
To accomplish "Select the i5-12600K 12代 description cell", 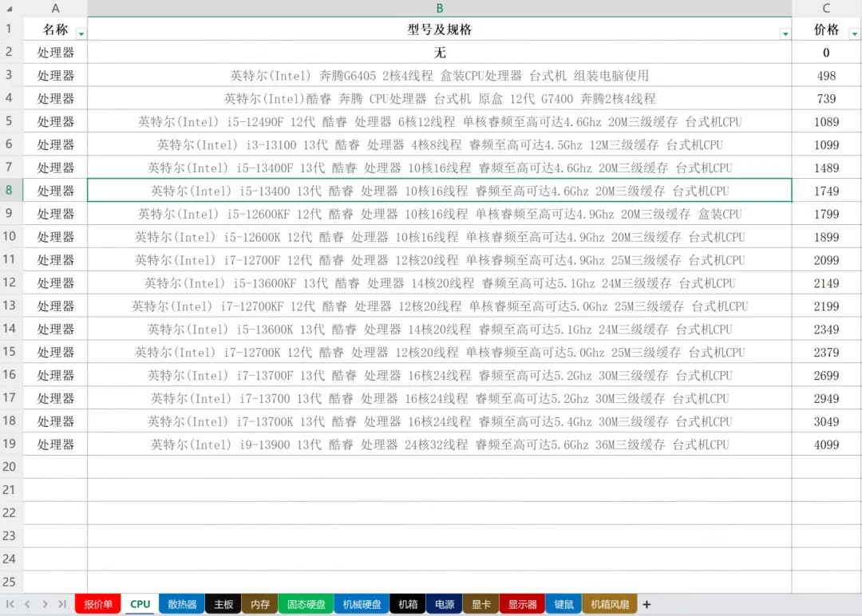I will 439,237.
